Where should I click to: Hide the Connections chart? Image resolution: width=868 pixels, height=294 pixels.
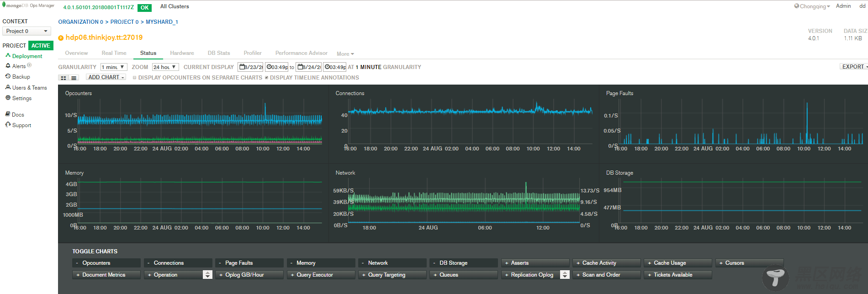178,263
